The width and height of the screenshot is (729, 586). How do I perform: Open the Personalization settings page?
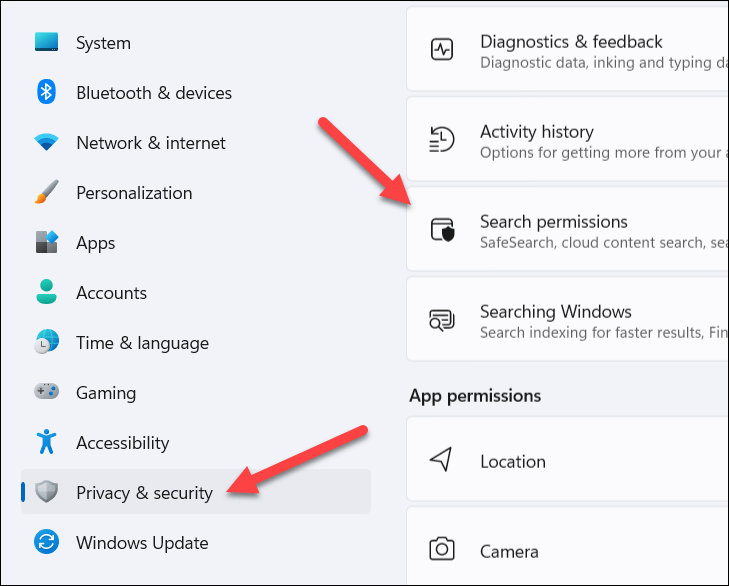pos(134,193)
